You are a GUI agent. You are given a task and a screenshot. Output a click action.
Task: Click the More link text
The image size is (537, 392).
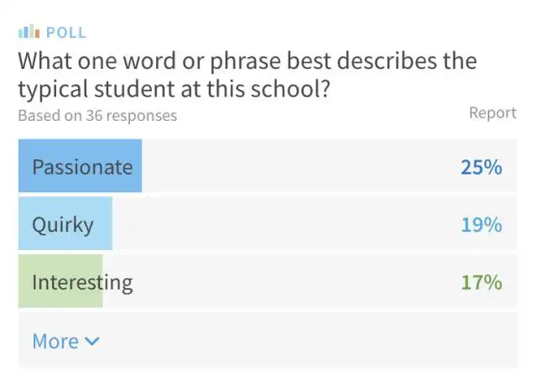coord(55,341)
